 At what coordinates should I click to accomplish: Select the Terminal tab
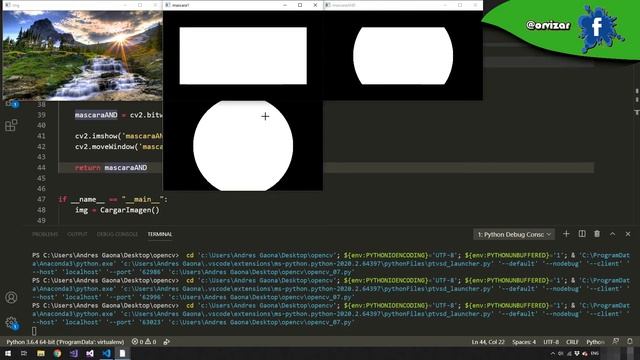160,234
